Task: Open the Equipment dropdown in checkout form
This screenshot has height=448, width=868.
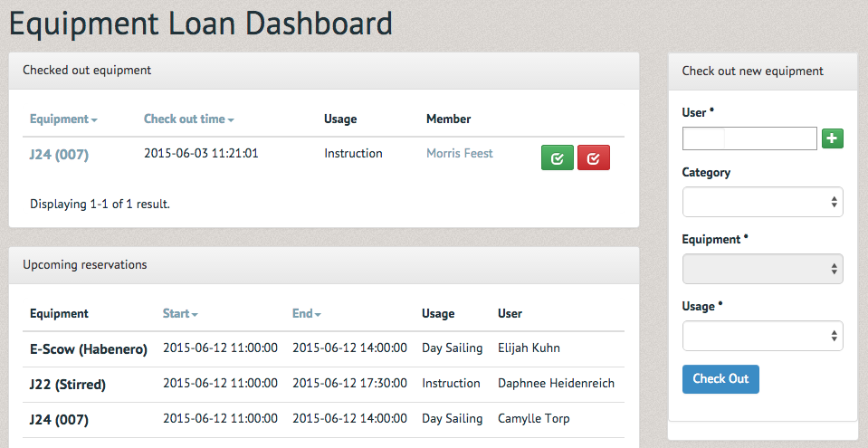Action: click(x=762, y=269)
